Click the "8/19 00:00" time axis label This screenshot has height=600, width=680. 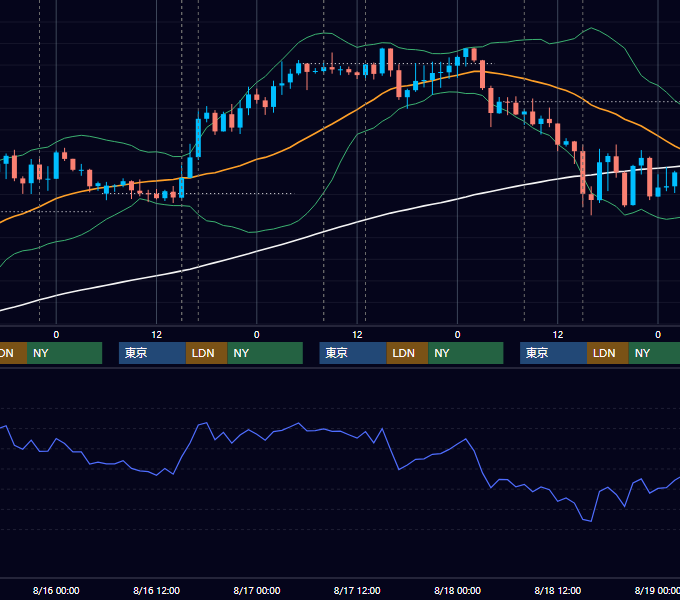[x=657, y=590]
